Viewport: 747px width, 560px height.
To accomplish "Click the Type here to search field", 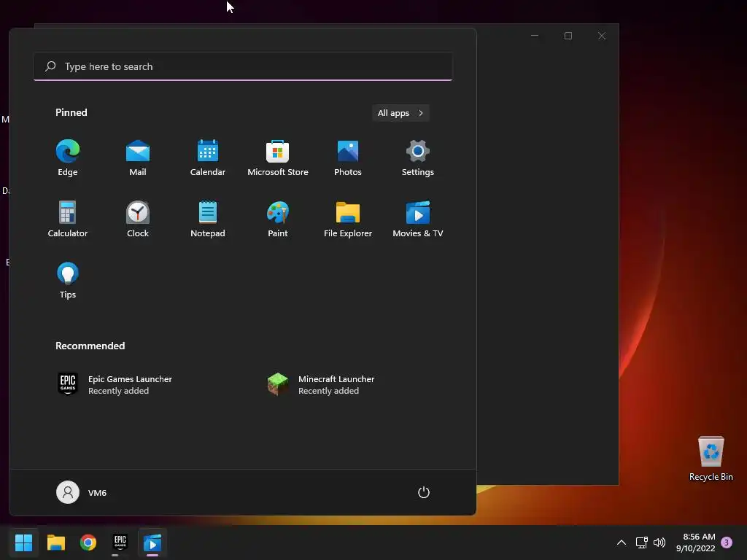I will click(243, 66).
